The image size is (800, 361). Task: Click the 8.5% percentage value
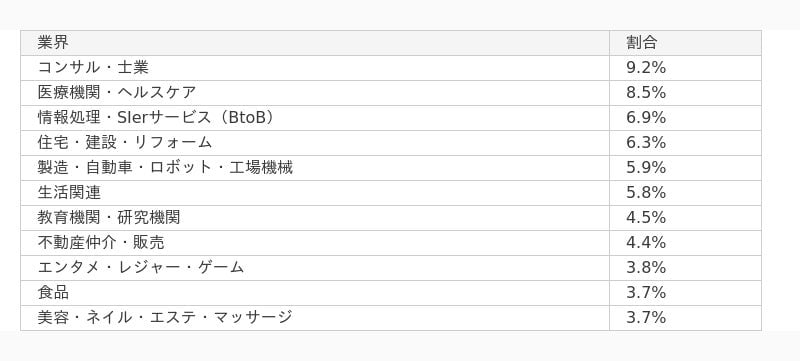tap(646, 93)
